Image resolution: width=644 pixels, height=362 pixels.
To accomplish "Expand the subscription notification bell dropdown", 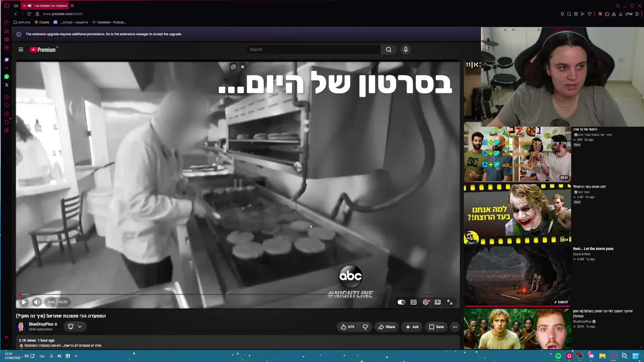I will coord(74,326).
